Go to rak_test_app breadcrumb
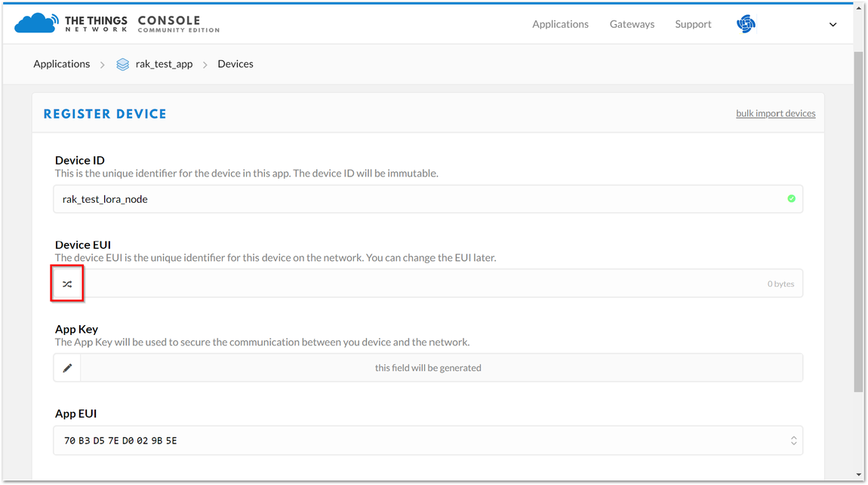The width and height of the screenshot is (868, 485). pyautogui.click(x=164, y=64)
